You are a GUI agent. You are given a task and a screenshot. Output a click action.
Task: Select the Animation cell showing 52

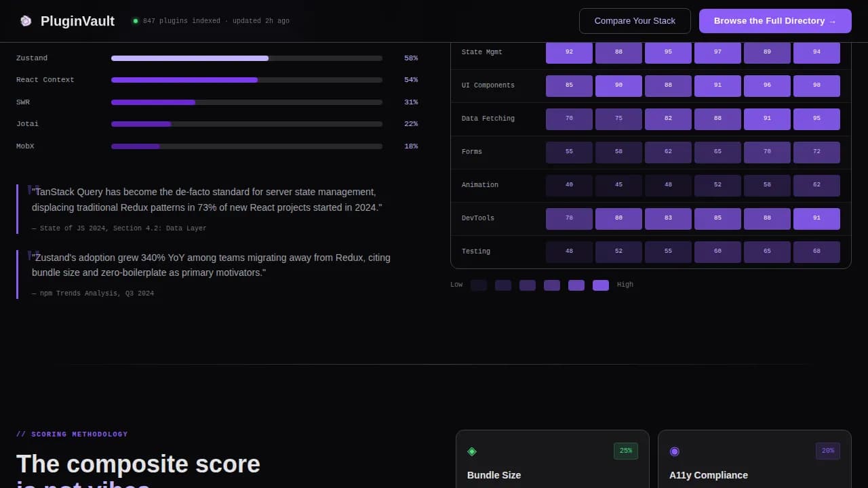click(717, 186)
